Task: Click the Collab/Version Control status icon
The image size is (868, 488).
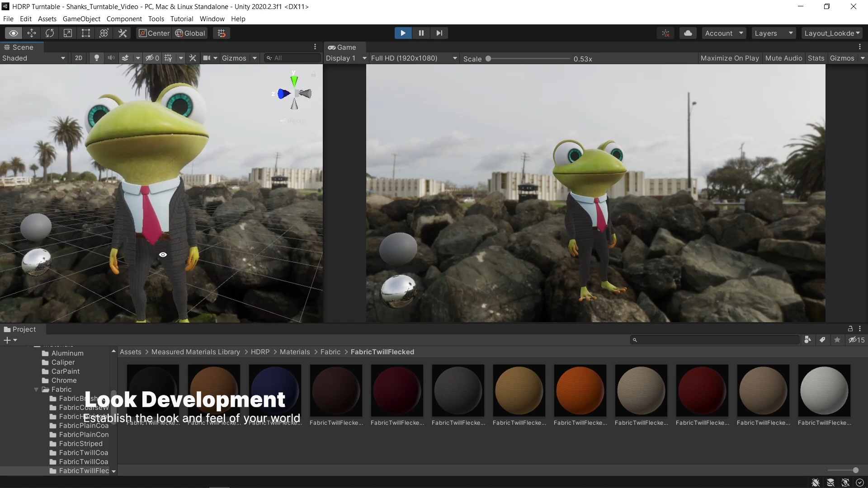Action: pos(665,33)
